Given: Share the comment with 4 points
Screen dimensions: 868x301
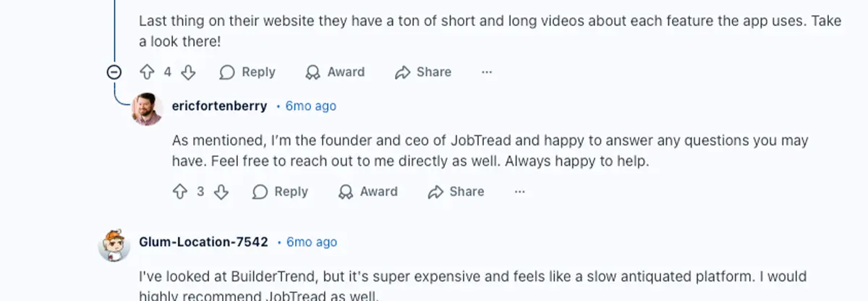Looking at the screenshot, I should pyautogui.click(x=423, y=72).
